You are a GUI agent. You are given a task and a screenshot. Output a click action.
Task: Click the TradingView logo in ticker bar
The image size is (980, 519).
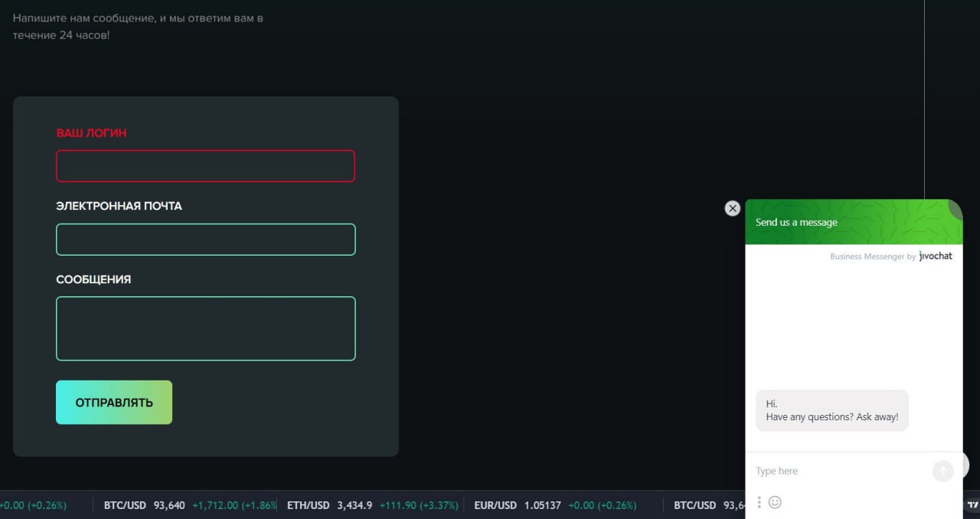tap(972, 505)
